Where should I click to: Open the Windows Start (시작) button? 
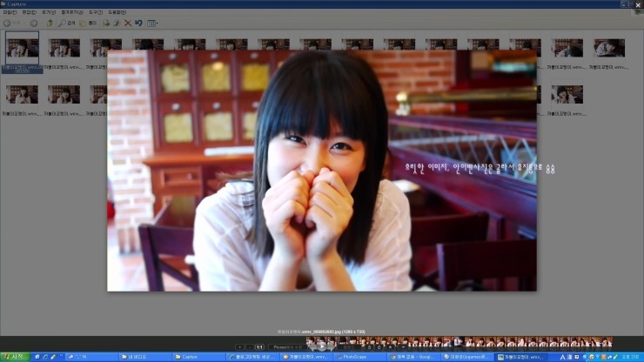[x=15, y=357]
